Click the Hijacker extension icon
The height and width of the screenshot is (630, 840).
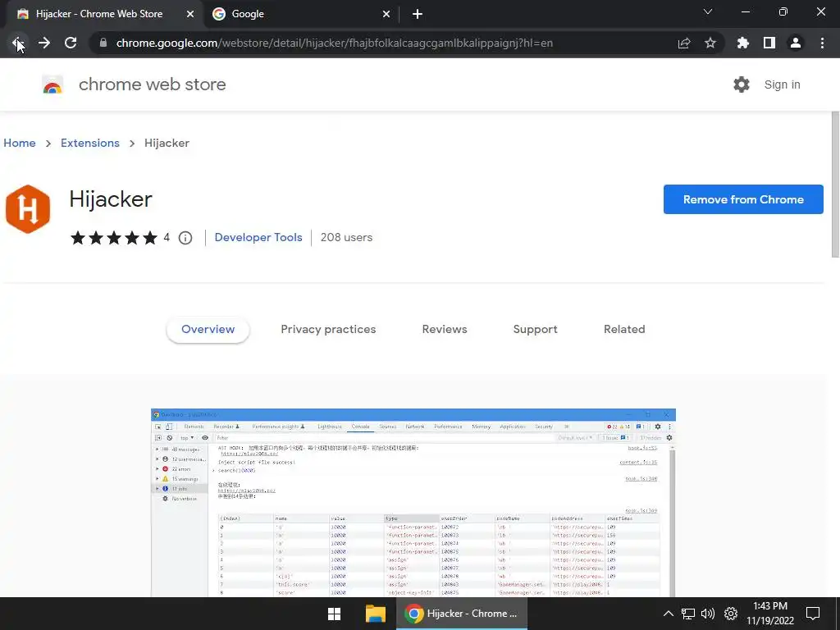tap(28, 209)
